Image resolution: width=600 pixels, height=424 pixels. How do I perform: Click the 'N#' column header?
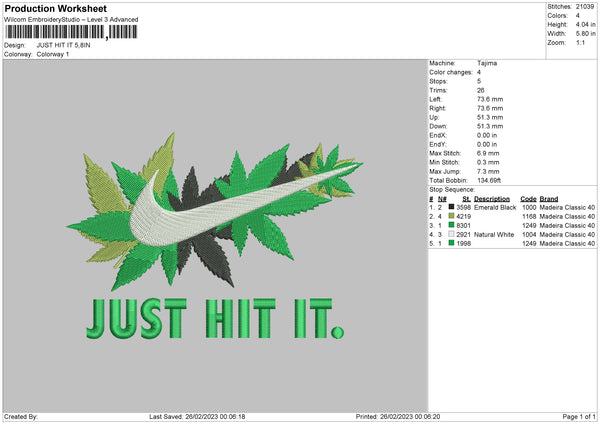442,199
